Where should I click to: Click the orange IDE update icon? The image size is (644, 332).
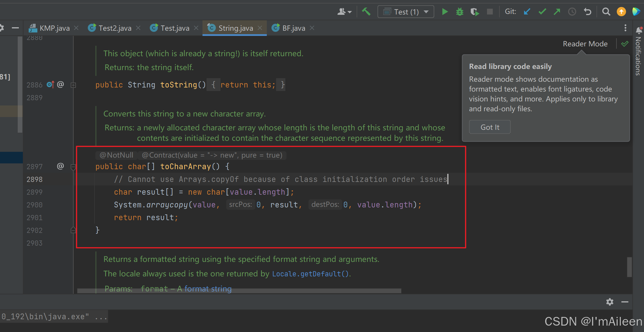point(621,12)
